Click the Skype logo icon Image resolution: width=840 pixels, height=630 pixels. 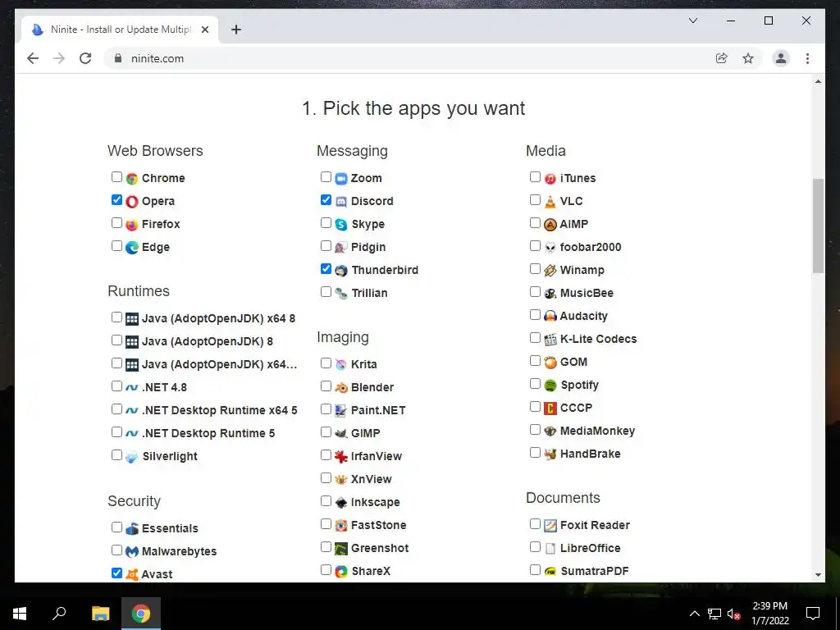click(x=341, y=225)
